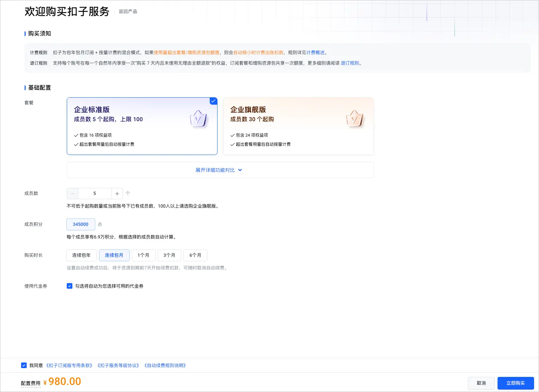Screen dimensions: 539x392
Task: Click the 成员数 5 个起购，上限 100 text
Action: pos(108,119)
